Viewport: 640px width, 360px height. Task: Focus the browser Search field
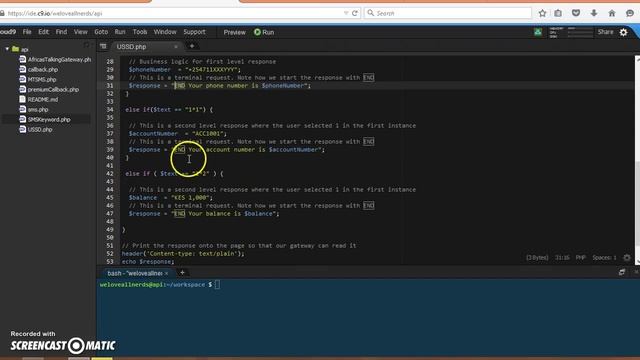(x=448, y=13)
